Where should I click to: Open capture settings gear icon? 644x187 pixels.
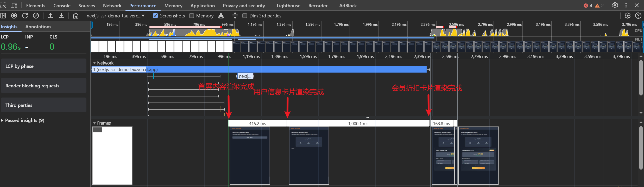pyautogui.click(x=628, y=16)
